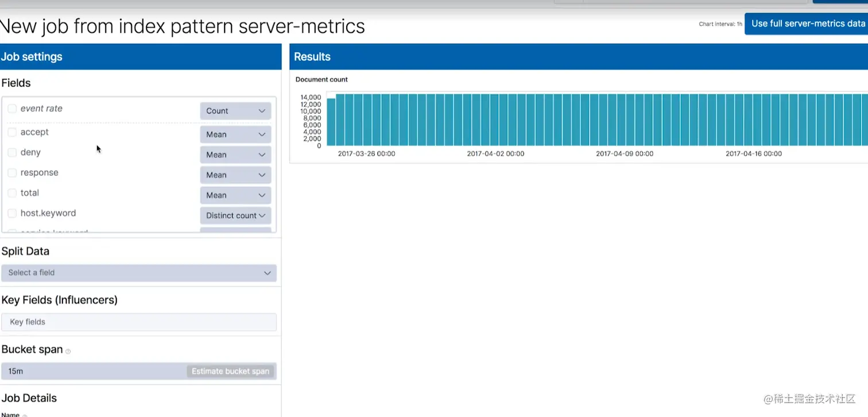Click the first shorter bar in chart
The height and width of the screenshot is (417, 868).
[331, 122]
